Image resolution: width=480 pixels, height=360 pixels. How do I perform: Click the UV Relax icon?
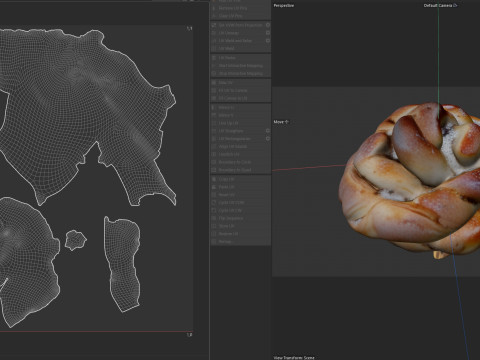click(214, 58)
